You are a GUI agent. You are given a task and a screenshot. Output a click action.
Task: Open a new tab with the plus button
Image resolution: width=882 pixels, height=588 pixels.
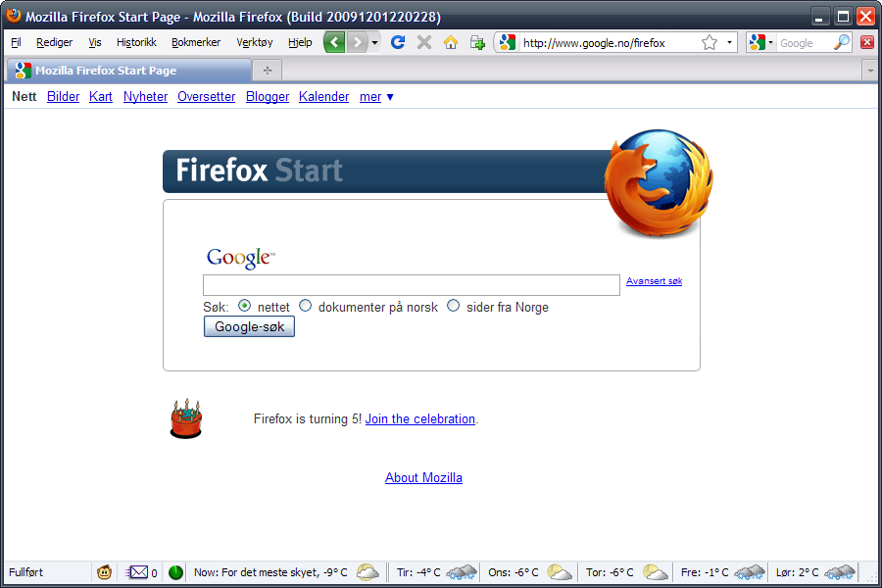[x=268, y=71]
